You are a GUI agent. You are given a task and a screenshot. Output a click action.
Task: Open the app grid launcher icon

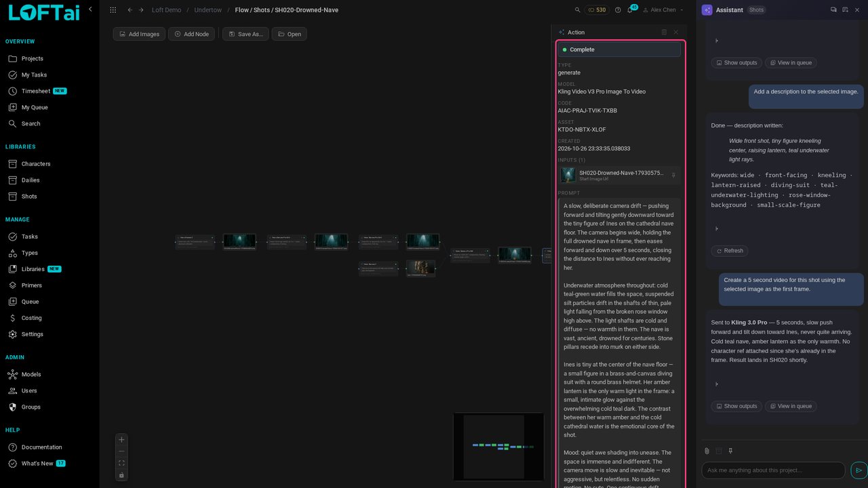[113, 10]
